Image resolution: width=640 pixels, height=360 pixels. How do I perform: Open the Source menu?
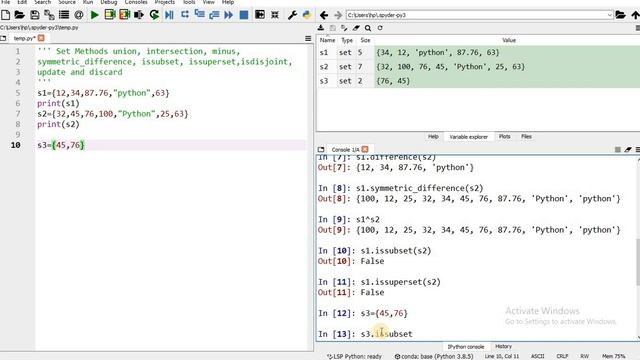point(67,2)
